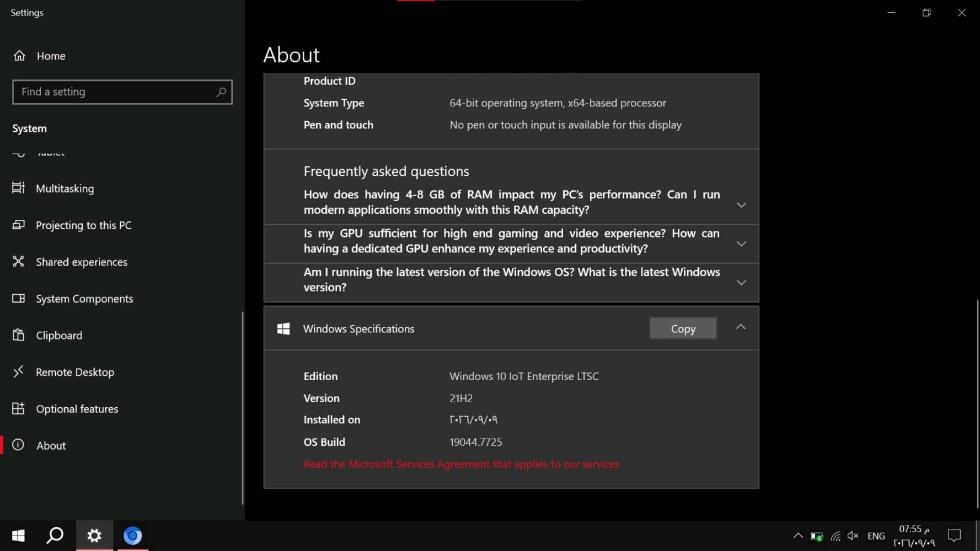Open the Windows Start menu
The image size is (980, 551).
point(18,536)
